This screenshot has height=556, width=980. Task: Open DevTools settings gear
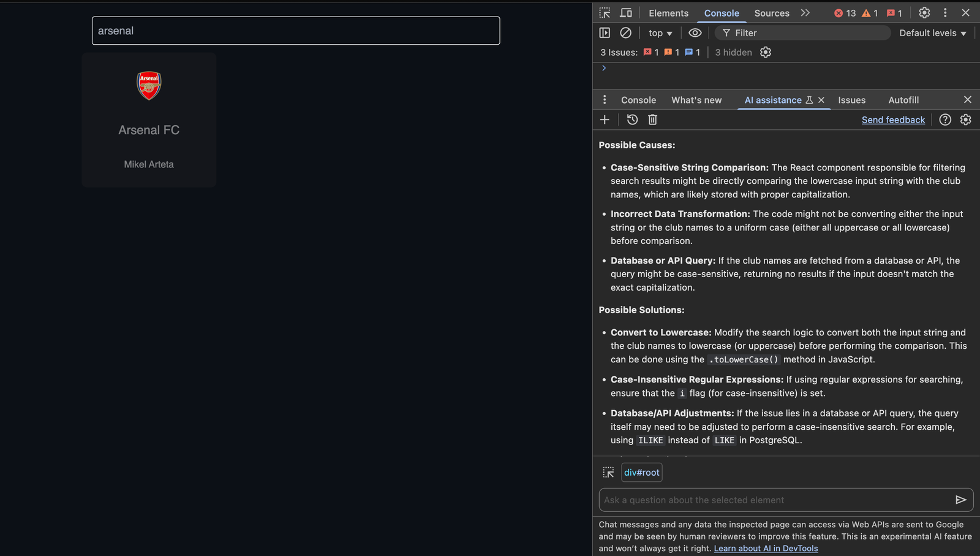pos(924,13)
